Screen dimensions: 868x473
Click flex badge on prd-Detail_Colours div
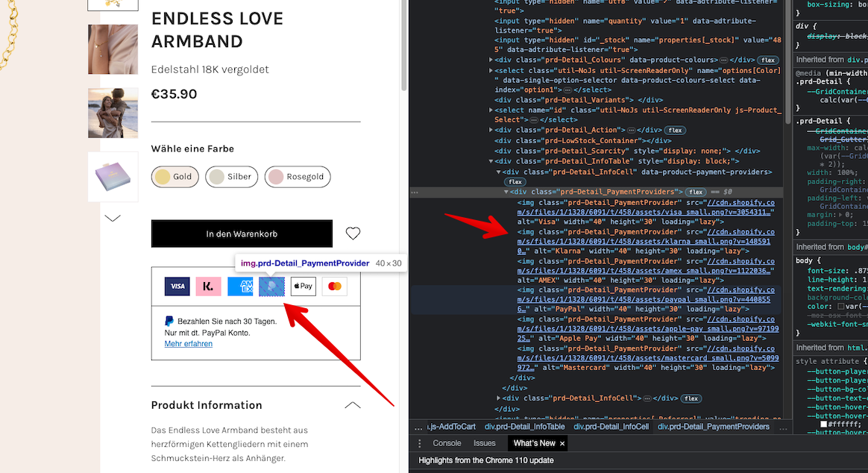pyautogui.click(x=768, y=60)
